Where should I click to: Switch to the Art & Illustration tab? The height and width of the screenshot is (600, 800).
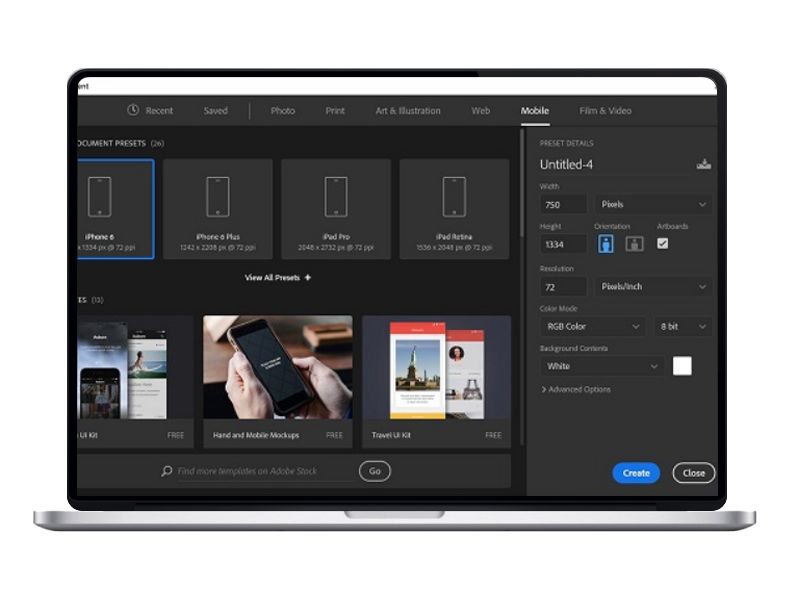[x=407, y=111]
